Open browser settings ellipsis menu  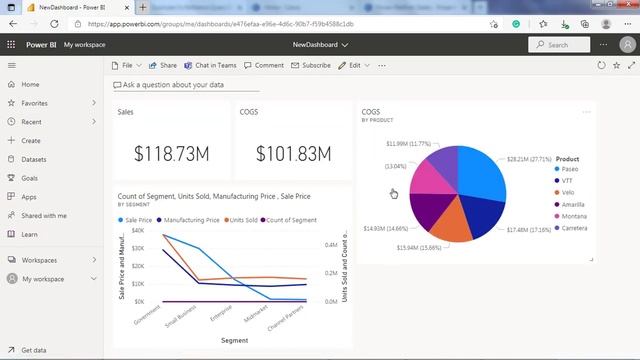click(x=627, y=24)
